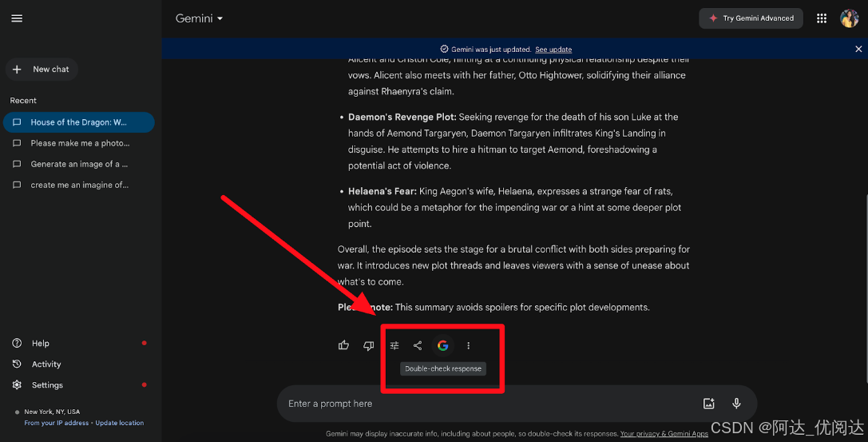
Task: Open the Gemini model dropdown
Action: point(200,18)
